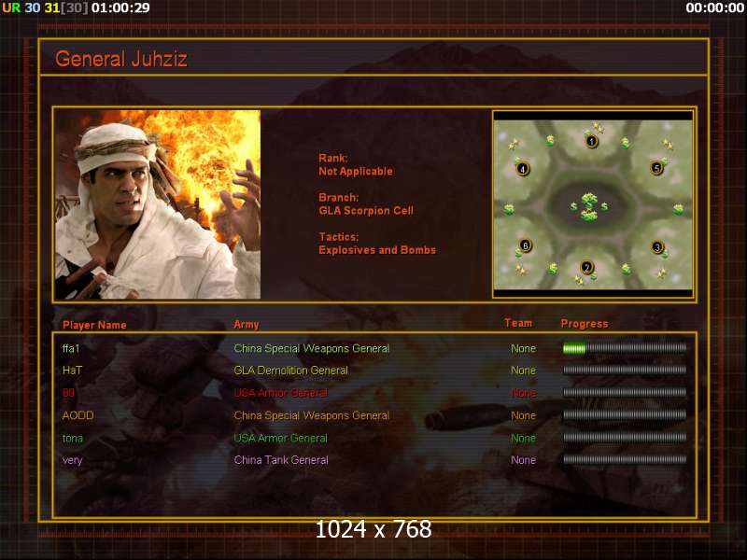Select start position 3 on the minimap

[x=657, y=247]
